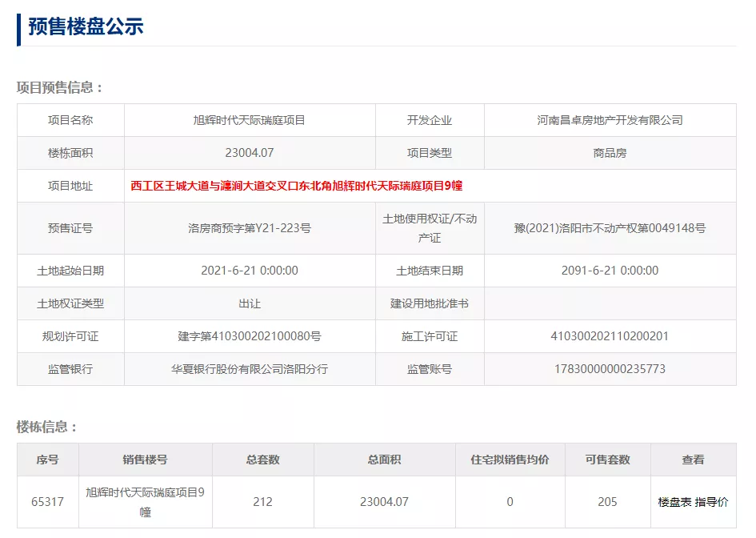Click supervising bank 华夏银行股份有限公司洛阳分行
Image resolution: width=756 pixels, height=538 pixels.
click(x=250, y=369)
